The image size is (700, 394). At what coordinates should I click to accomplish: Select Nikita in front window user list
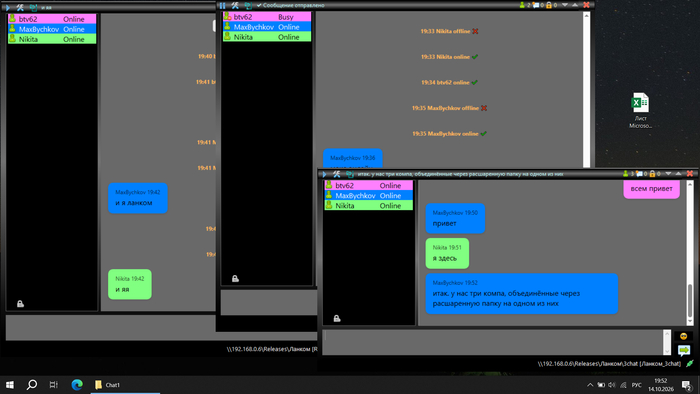[x=369, y=206]
